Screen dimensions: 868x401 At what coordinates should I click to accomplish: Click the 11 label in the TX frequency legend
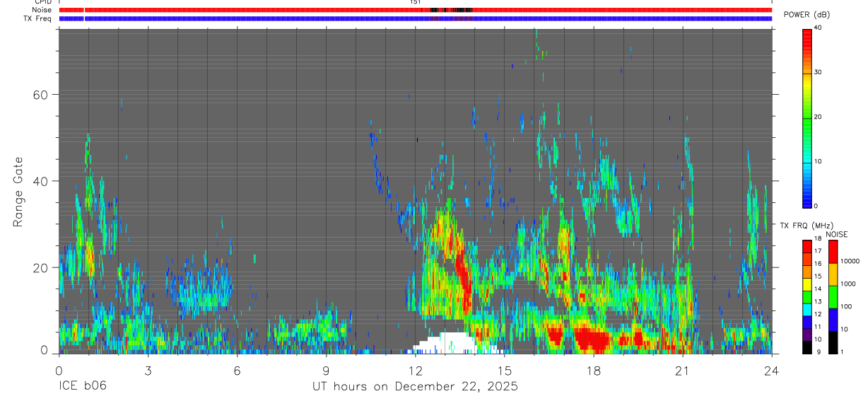pyautogui.click(x=818, y=327)
